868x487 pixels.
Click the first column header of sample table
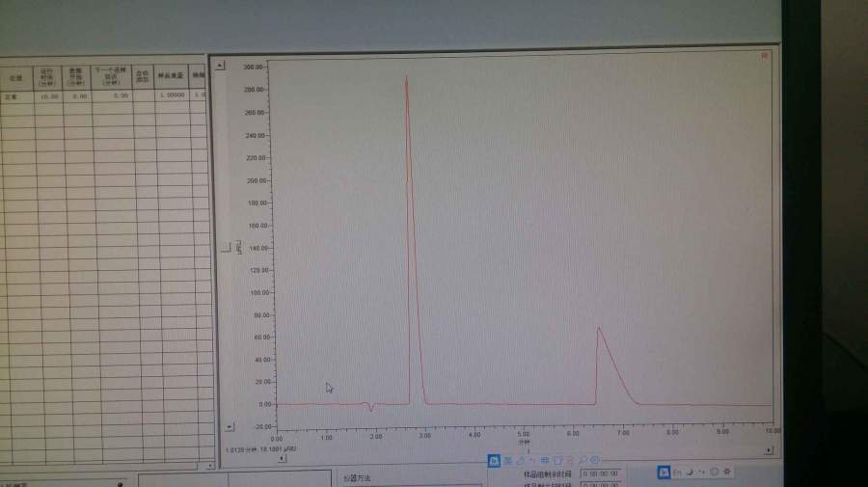tap(16, 78)
